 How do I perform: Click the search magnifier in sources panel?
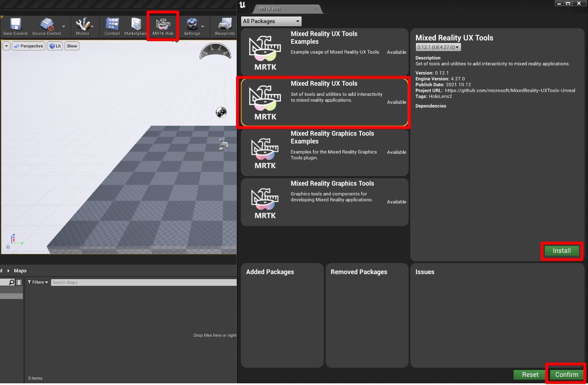pos(12,282)
